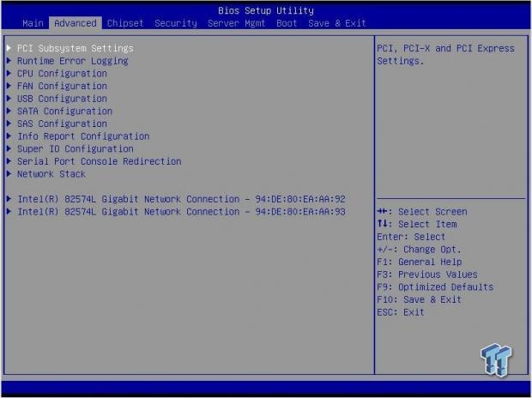
Task: Open the Save & Exit tab
Action: point(337,23)
